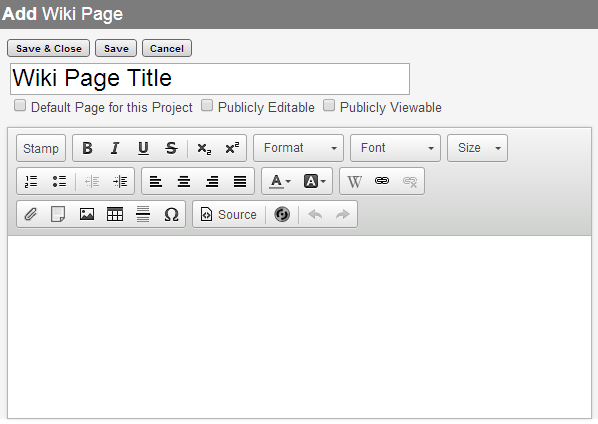Open the text color picker
This screenshot has height=424, width=598.
[280, 181]
